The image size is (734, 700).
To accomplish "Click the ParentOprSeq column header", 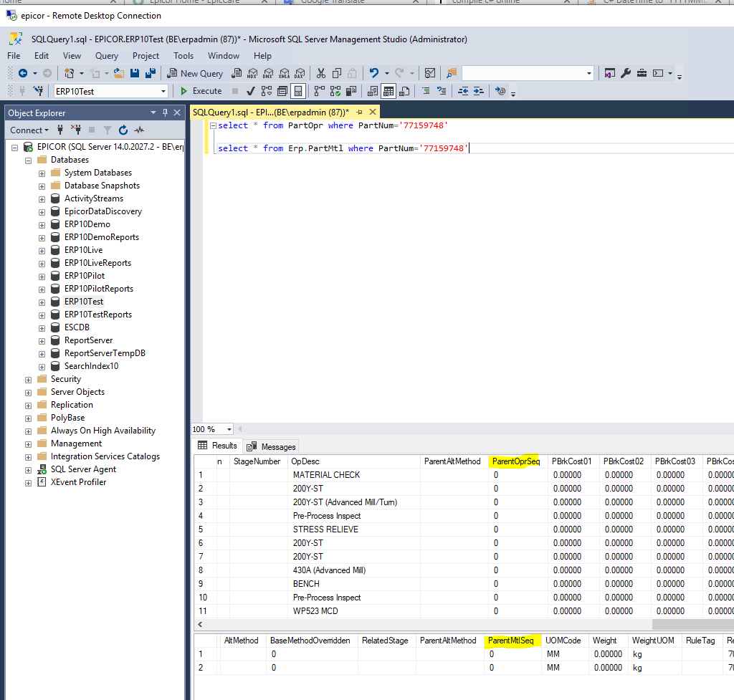I will click(x=516, y=461).
